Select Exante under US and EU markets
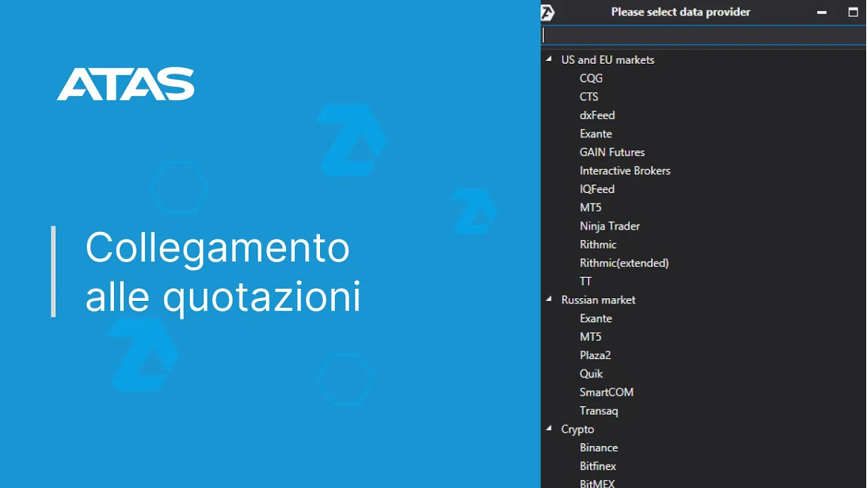Screen dimensions: 868x488 click(x=596, y=134)
